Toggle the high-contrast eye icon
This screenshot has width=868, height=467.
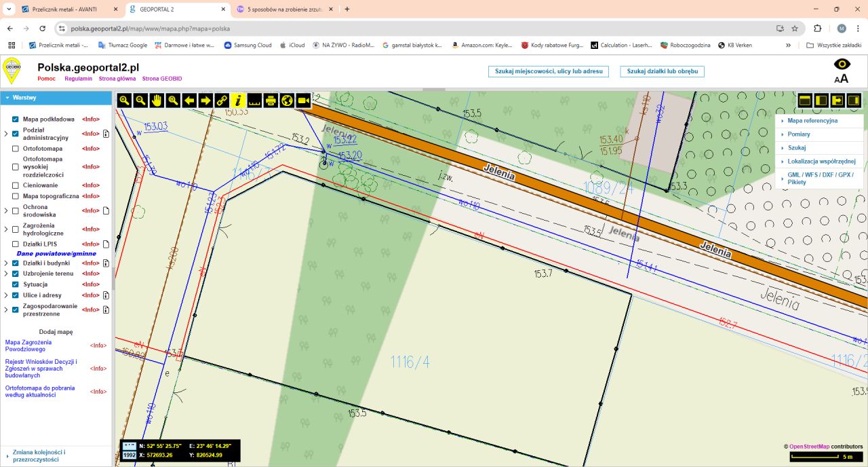(x=842, y=64)
